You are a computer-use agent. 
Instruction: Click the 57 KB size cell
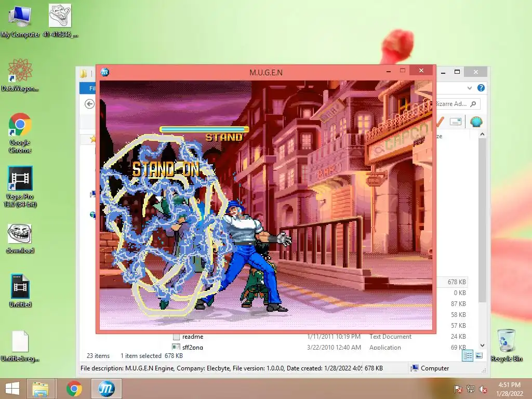tap(458, 325)
